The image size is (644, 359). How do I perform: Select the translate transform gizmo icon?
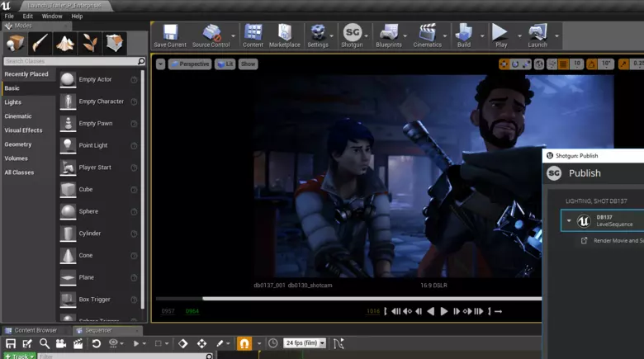pos(504,64)
